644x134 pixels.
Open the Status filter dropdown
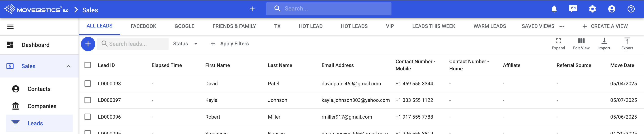(x=185, y=44)
